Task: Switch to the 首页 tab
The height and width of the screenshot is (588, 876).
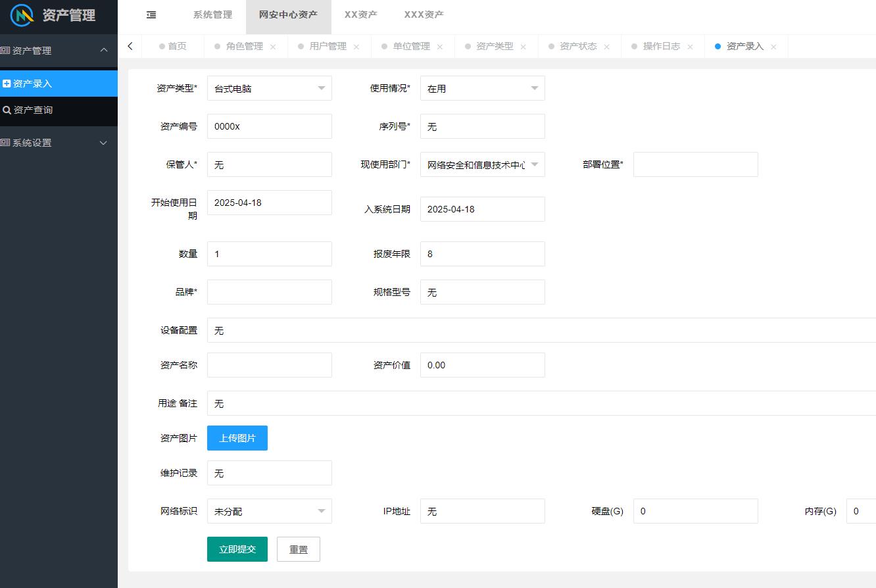Action: tap(173, 46)
